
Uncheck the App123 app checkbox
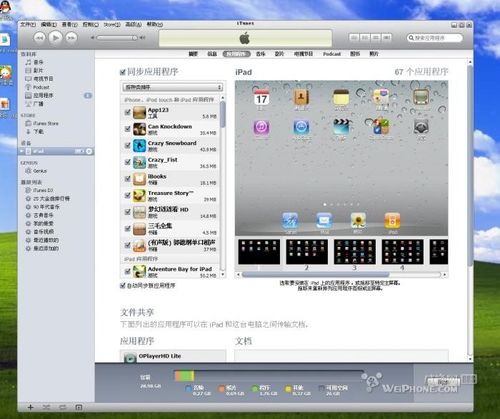point(127,112)
